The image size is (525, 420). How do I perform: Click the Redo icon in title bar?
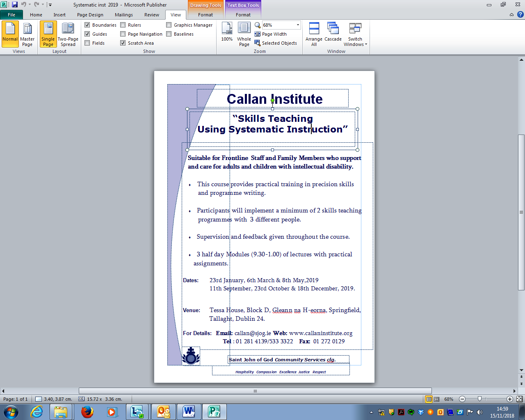(x=37, y=5)
